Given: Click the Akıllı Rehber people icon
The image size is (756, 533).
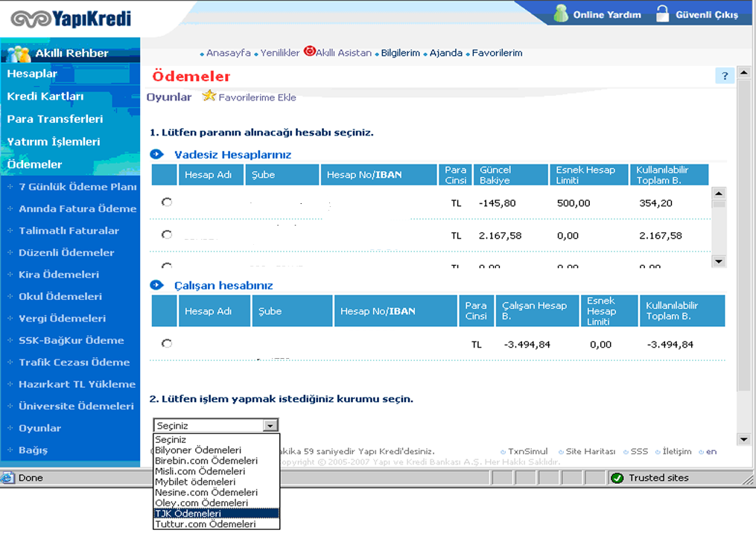Looking at the screenshot, I should pos(19,54).
